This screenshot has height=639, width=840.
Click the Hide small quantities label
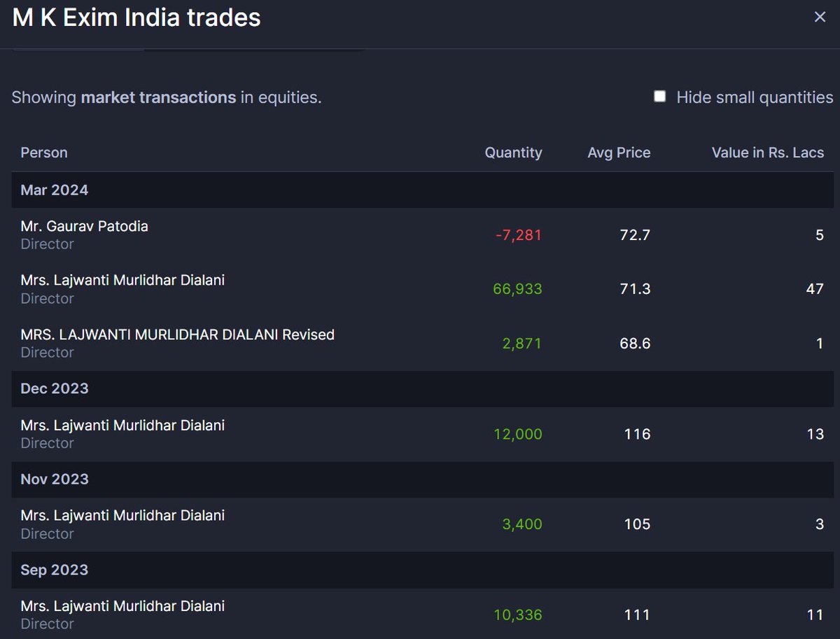point(755,97)
